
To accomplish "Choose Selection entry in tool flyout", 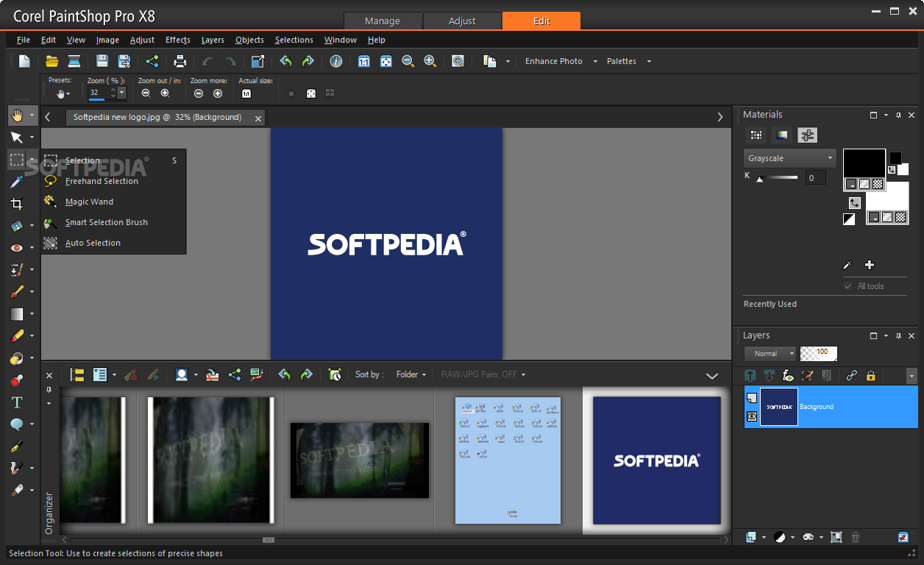I will click(82, 160).
